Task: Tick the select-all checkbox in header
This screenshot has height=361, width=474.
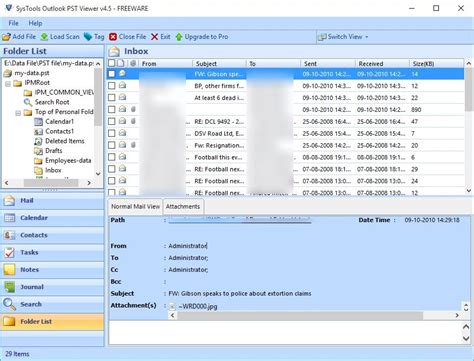Action: pyautogui.click(x=112, y=63)
